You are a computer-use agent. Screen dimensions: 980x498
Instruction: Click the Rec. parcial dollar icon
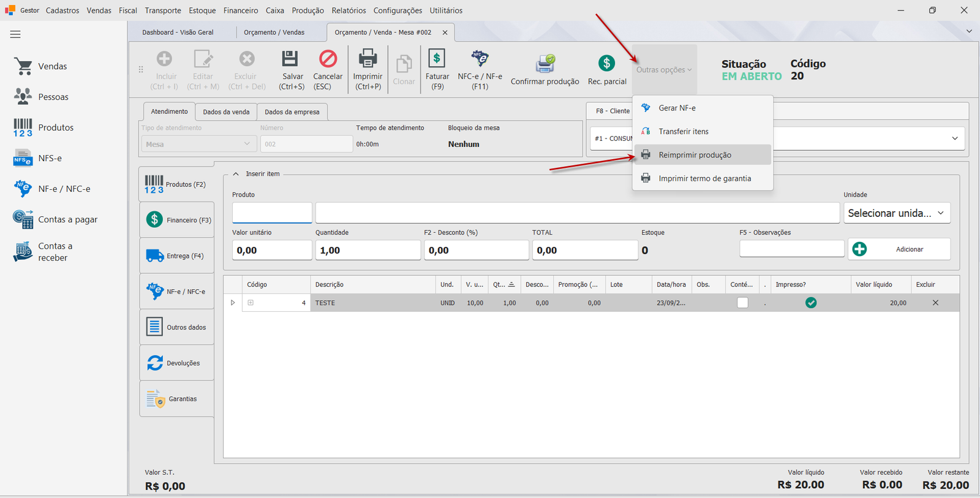[x=606, y=63]
